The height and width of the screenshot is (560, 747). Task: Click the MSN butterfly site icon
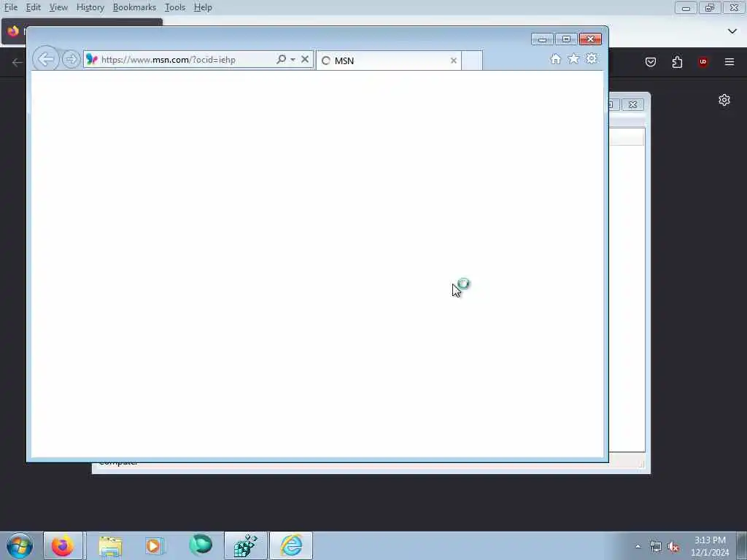click(92, 60)
